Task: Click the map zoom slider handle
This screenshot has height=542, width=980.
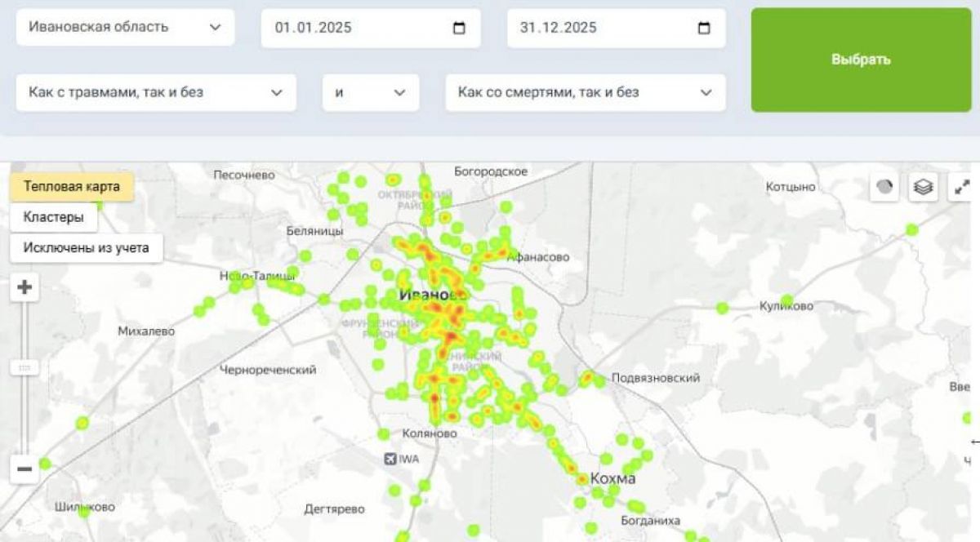Action: tap(24, 368)
